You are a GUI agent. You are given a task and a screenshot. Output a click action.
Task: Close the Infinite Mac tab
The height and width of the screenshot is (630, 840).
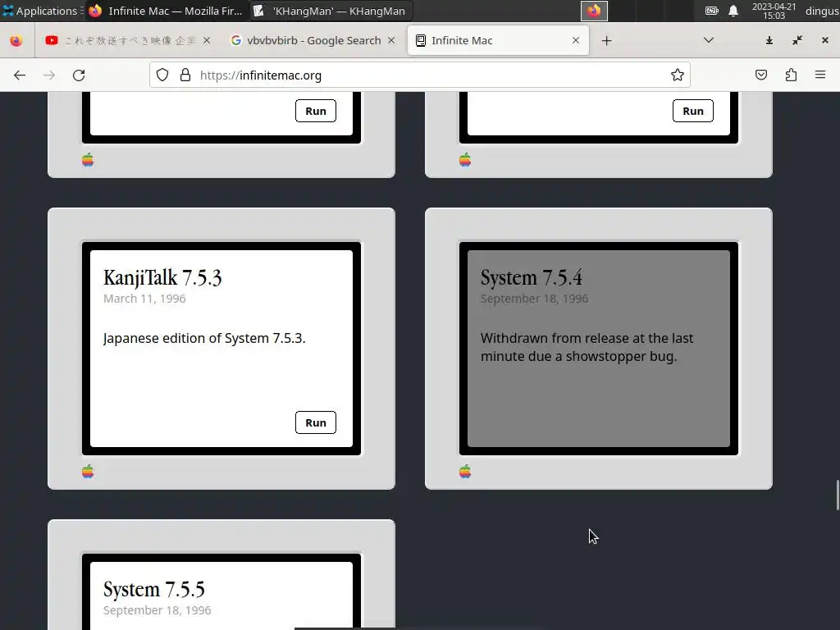575,40
